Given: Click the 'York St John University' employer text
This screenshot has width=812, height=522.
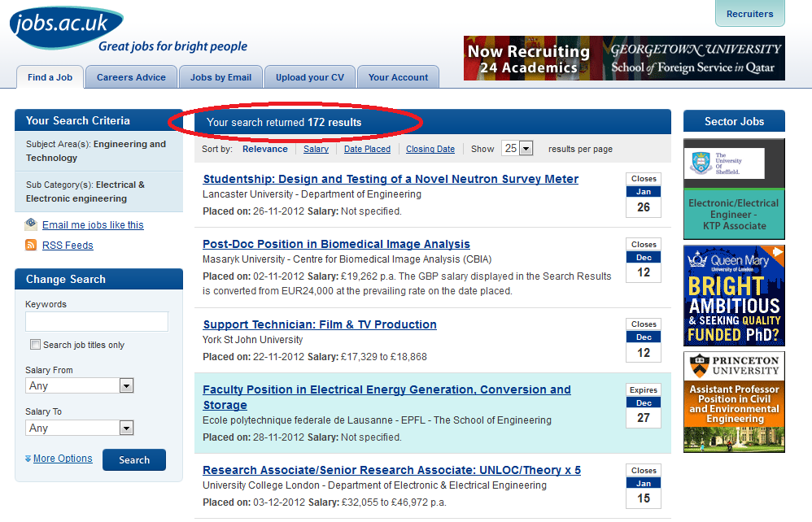Looking at the screenshot, I should pyautogui.click(x=253, y=339).
